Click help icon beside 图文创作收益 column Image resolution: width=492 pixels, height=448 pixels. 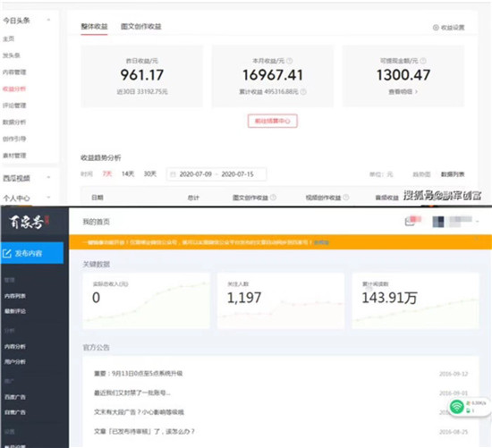click(x=273, y=198)
